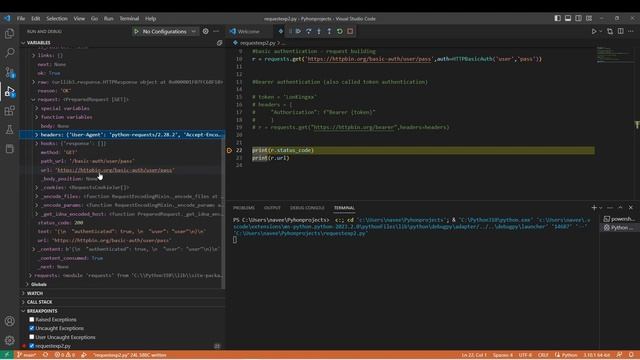The height and width of the screenshot is (360, 640).
Task: Collapse all variables icon in Variables header
Action: 220,42
